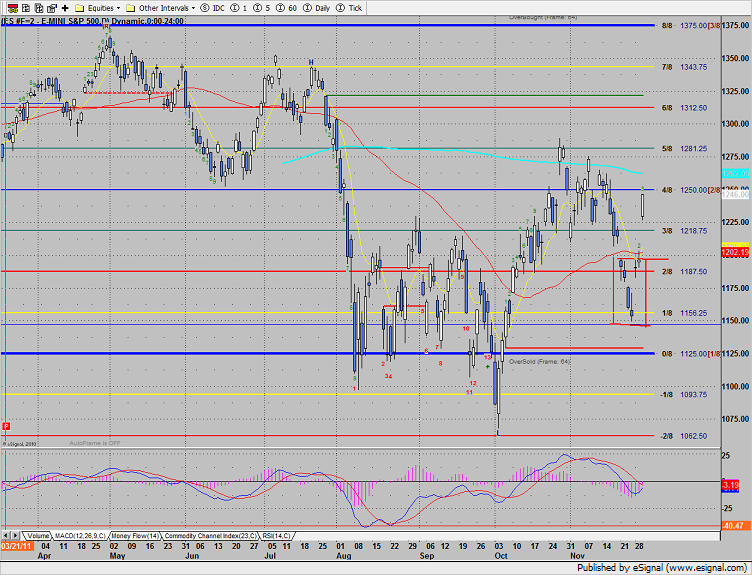This screenshot has width=752, height=575.
Task: Click the OverSold (Frame: 64) annotation
Action: click(x=540, y=362)
